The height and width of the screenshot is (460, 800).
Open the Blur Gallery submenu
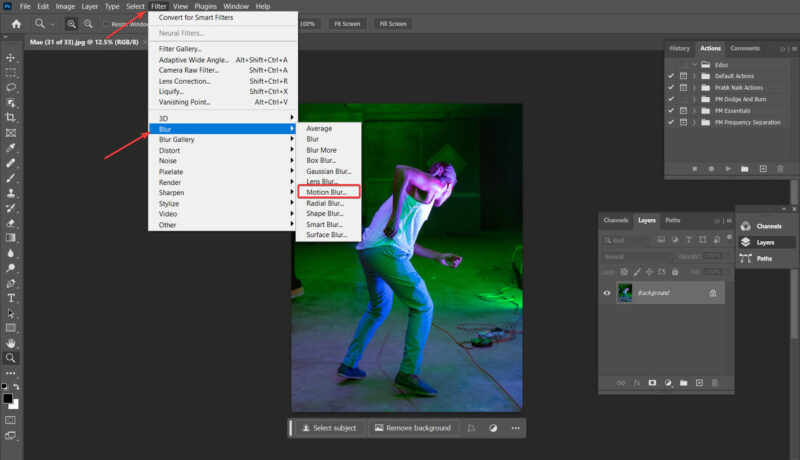tap(222, 140)
